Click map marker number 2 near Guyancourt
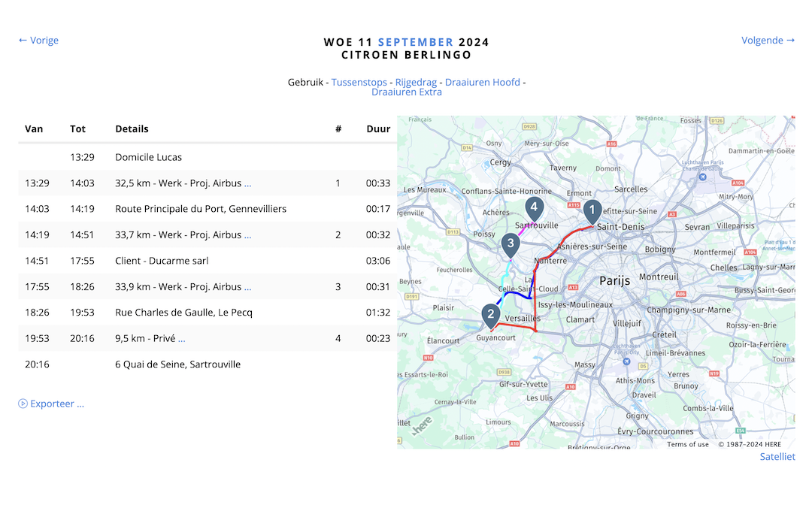This screenshot has height=511, width=812. click(490, 316)
